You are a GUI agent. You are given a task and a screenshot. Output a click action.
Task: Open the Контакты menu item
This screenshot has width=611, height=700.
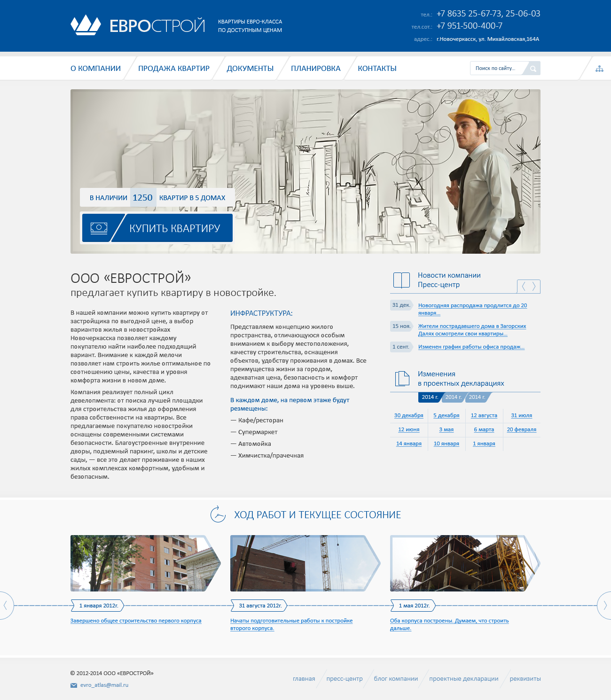[377, 69]
